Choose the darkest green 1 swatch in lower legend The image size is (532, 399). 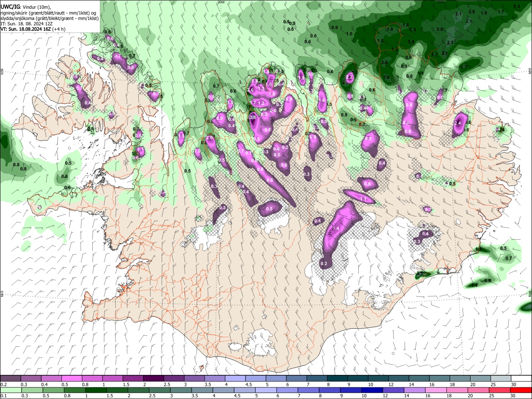coord(95,390)
